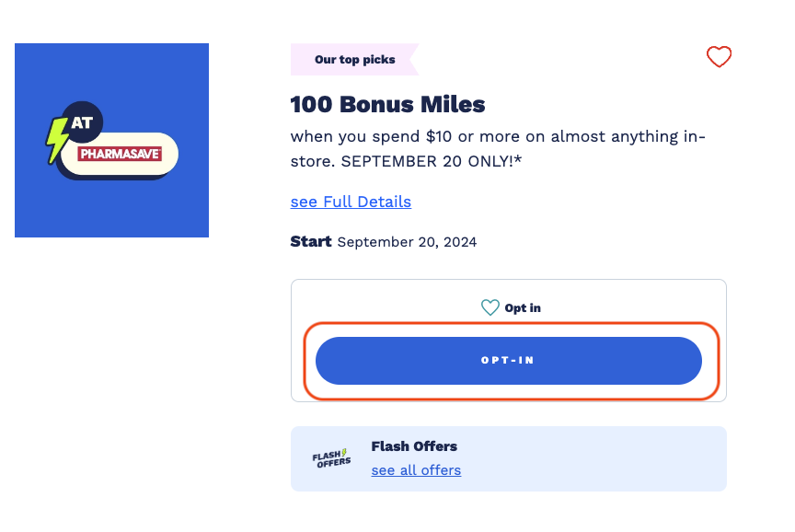Click the OPT-IN button
The width and height of the screenshot is (795, 532).
[x=508, y=360]
